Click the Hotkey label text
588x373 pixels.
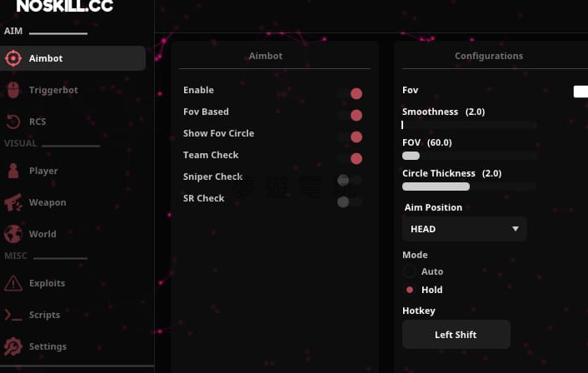tap(418, 311)
